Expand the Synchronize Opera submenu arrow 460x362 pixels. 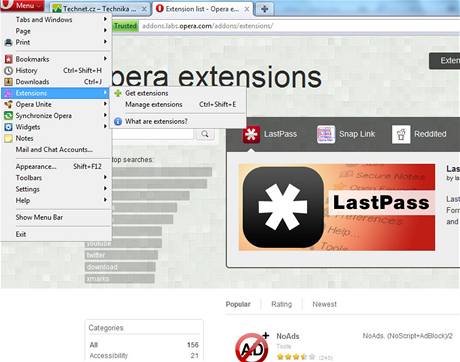pyautogui.click(x=105, y=115)
